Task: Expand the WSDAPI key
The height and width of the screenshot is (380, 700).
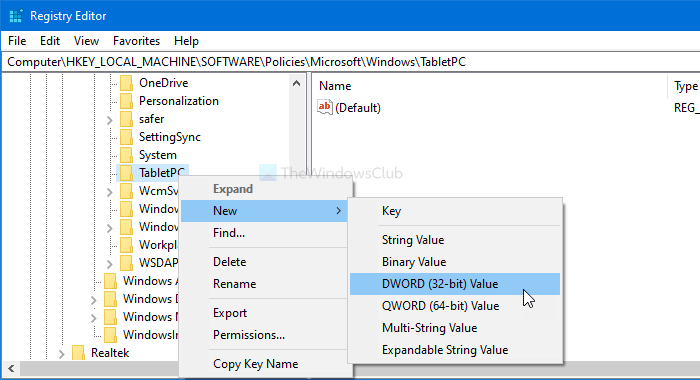Action: tap(109, 264)
